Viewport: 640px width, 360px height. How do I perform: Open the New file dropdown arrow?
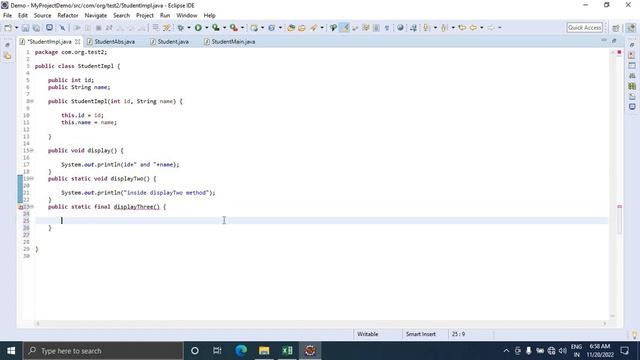tap(16, 28)
